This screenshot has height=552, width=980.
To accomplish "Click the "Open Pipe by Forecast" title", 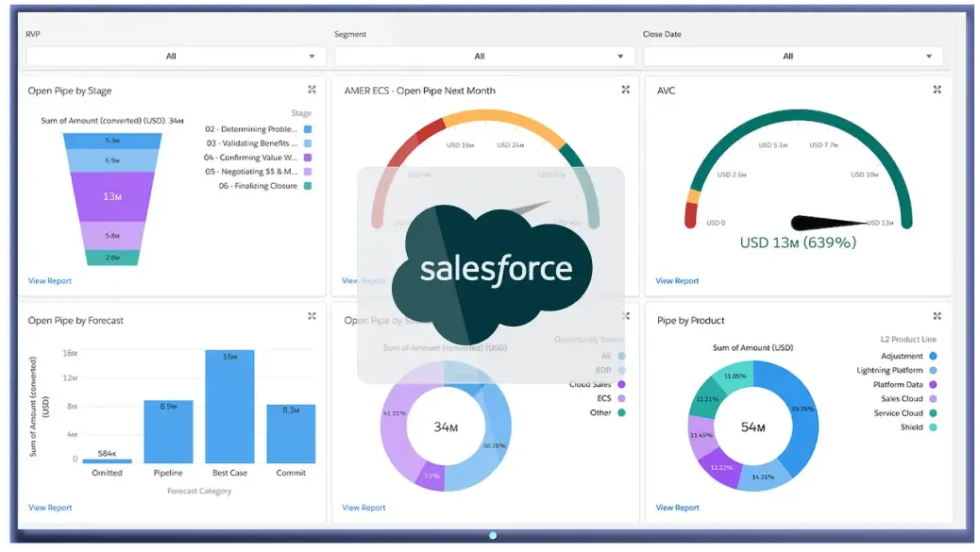I will [76, 320].
